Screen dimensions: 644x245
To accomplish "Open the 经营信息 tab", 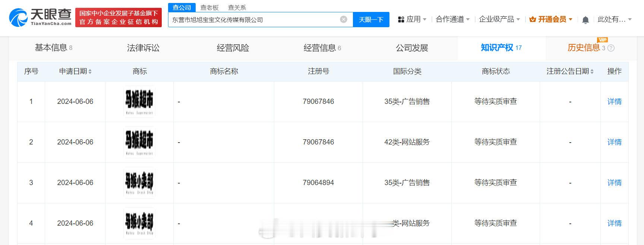I will (322, 48).
